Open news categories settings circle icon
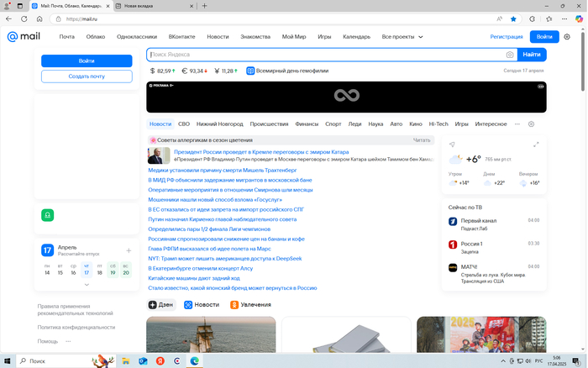Image resolution: width=588 pixels, height=368 pixels. (x=531, y=124)
